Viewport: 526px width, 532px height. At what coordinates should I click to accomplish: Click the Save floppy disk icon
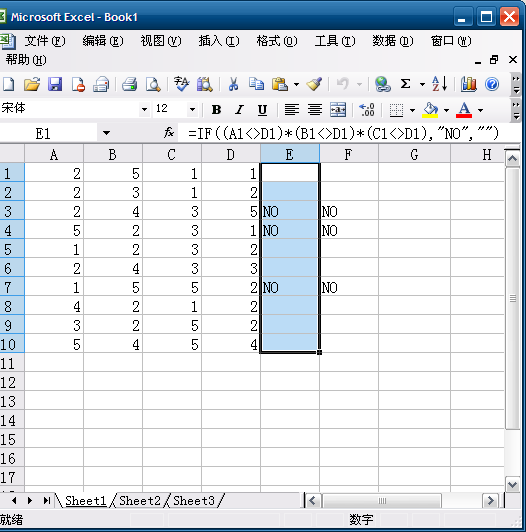tap(55, 84)
